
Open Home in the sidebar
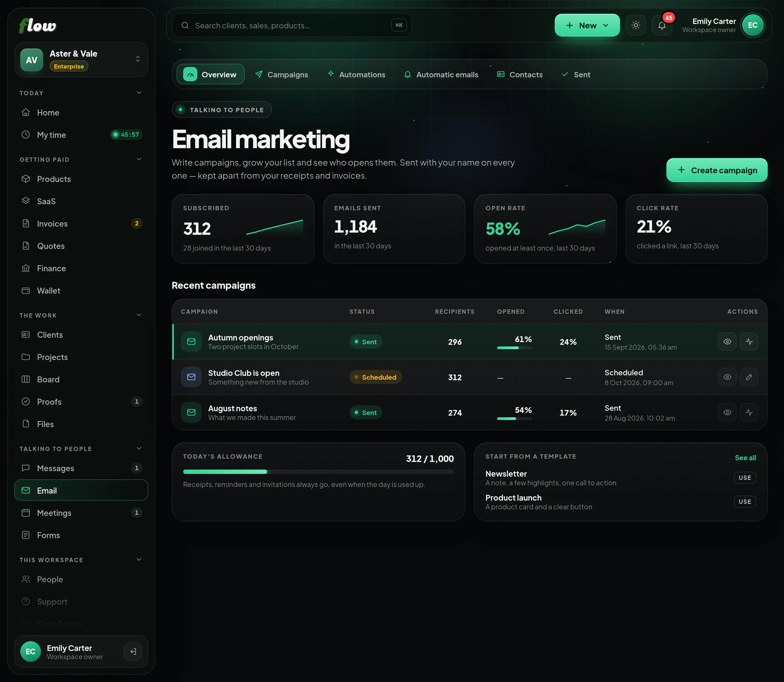81,112
